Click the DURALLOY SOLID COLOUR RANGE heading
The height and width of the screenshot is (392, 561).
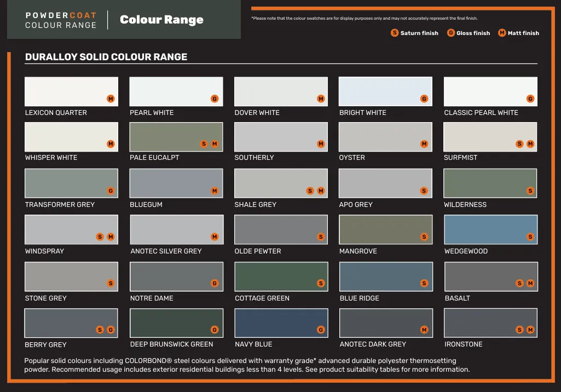(x=107, y=56)
